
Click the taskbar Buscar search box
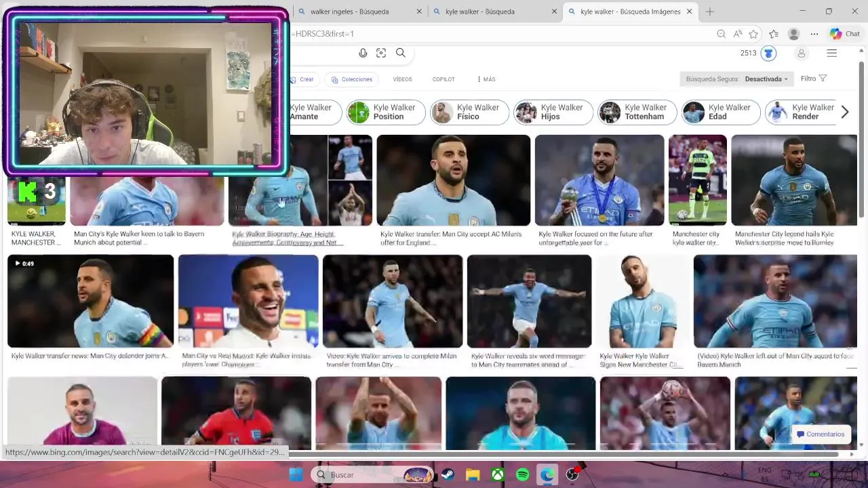[372, 474]
